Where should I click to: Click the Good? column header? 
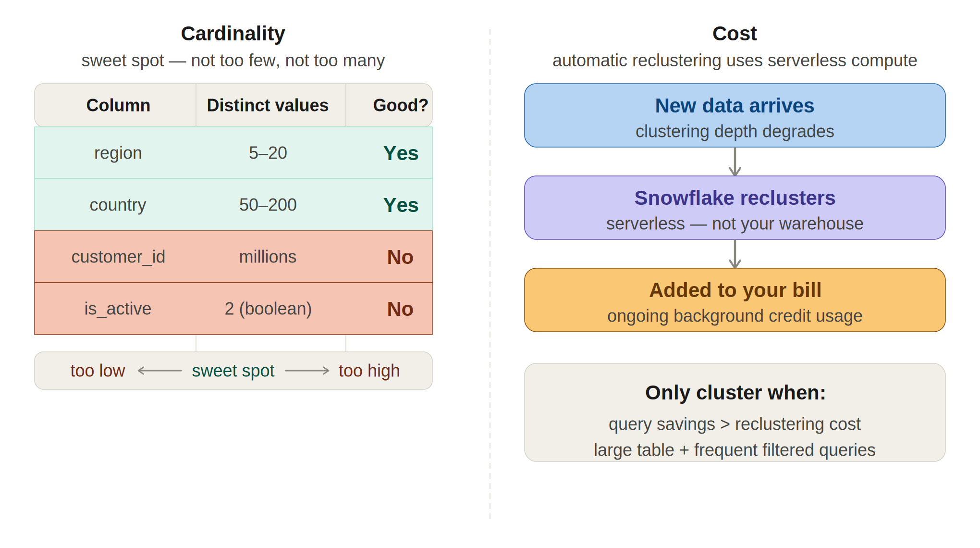tap(389, 105)
